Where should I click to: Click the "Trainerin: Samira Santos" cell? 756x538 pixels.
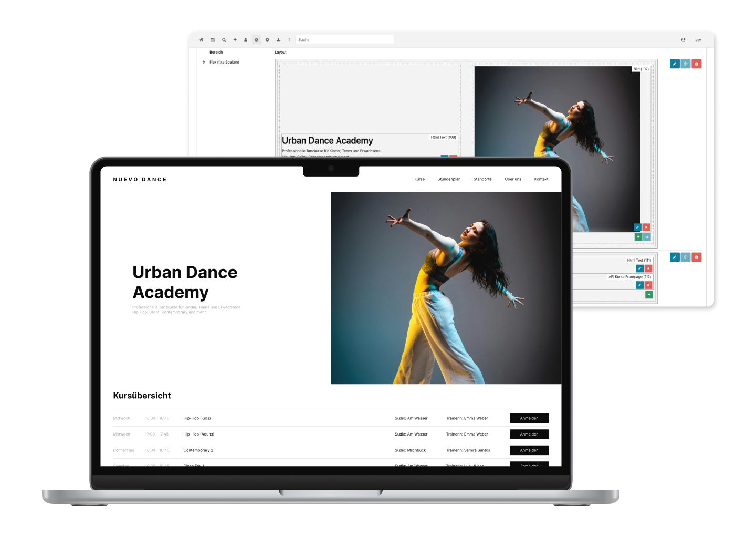(x=468, y=450)
